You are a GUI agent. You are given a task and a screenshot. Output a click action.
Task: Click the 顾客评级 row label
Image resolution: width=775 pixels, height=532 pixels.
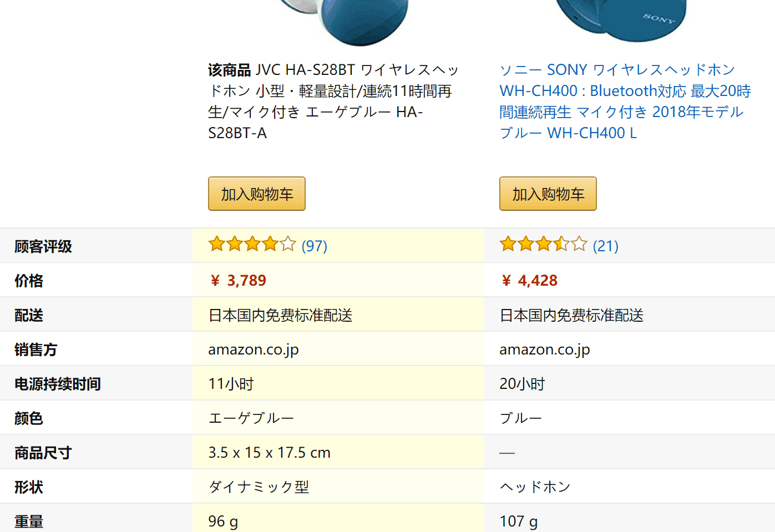pyautogui.click(x=43, y=246)
